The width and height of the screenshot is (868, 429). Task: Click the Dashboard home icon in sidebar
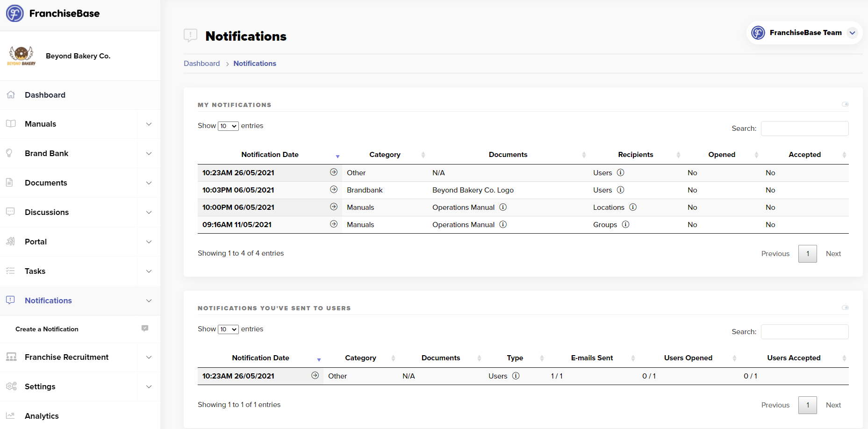11,95
